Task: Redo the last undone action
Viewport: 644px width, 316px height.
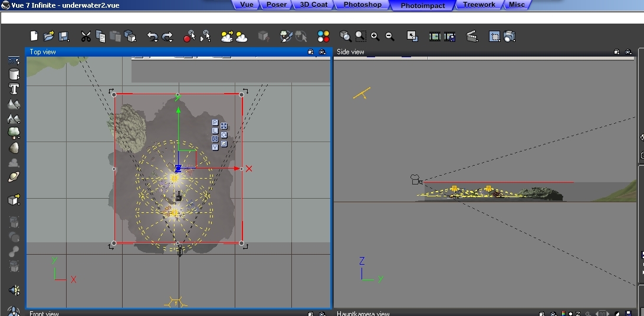Action: click(x=167, y=37)
